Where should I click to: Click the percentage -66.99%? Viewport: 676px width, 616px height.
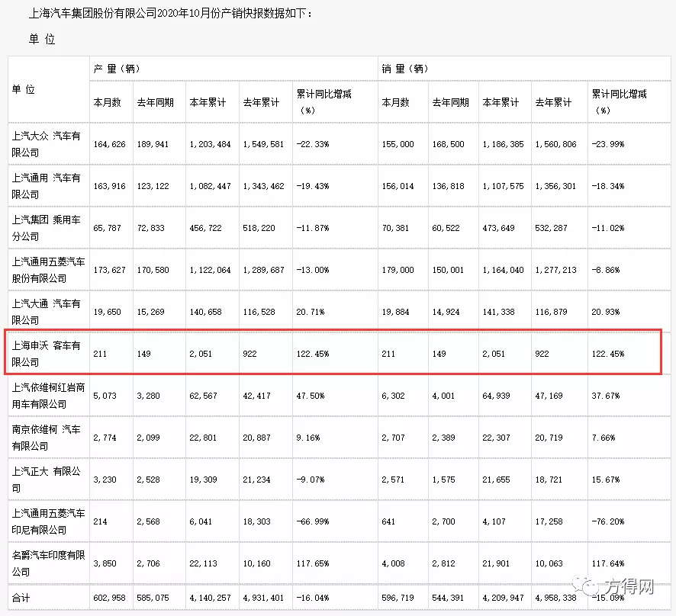pos(313,521)
